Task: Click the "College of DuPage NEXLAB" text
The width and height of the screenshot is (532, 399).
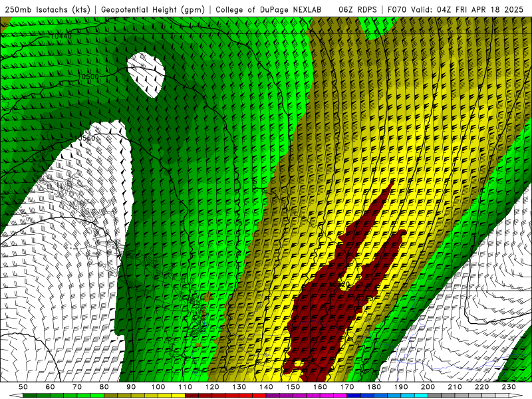Action: (x=268, y=9)
